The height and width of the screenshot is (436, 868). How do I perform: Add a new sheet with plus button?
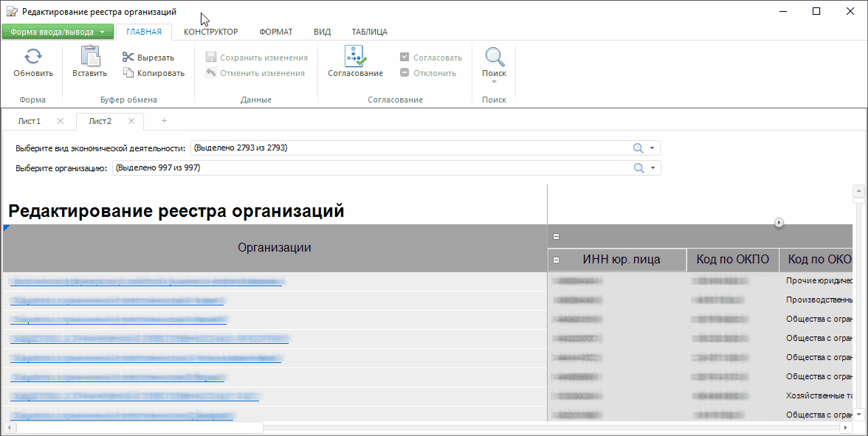[x=164, y=121]
